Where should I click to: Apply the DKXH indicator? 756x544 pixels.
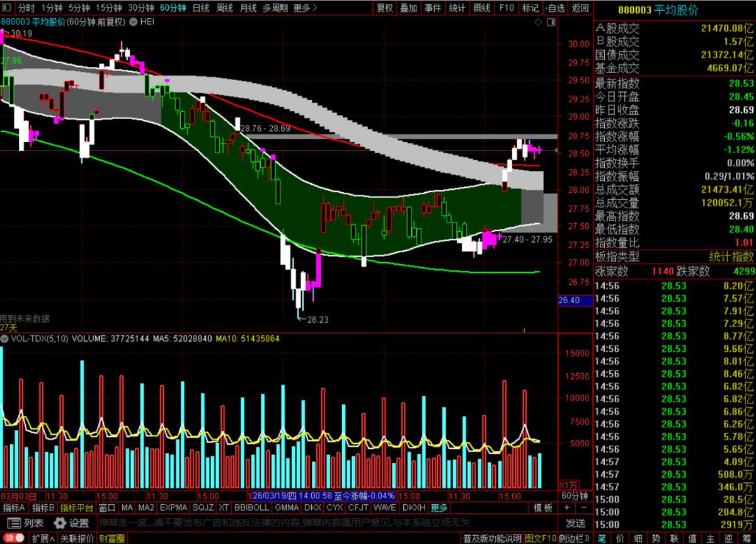click(x=414, y=508)
